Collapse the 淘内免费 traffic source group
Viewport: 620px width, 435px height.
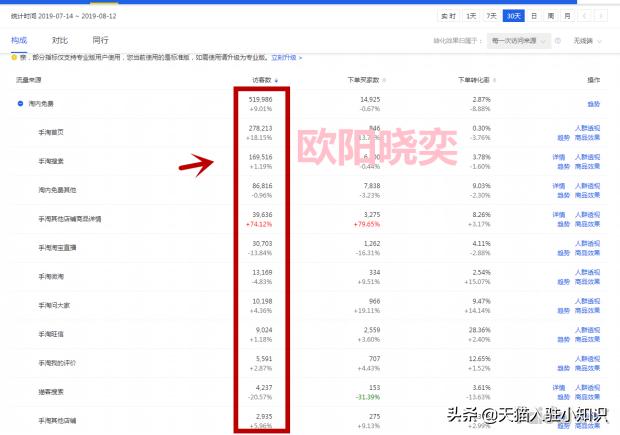point(20,104)
